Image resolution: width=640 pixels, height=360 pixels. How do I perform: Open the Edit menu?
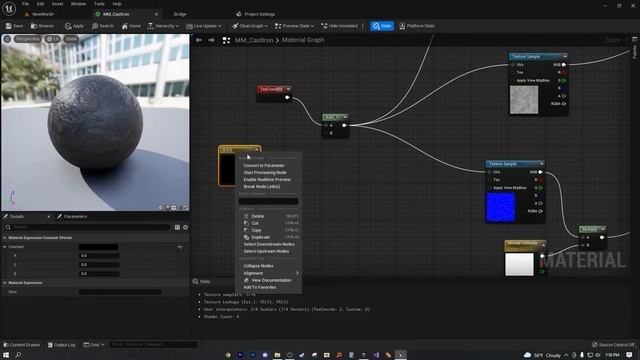point(40,4)
